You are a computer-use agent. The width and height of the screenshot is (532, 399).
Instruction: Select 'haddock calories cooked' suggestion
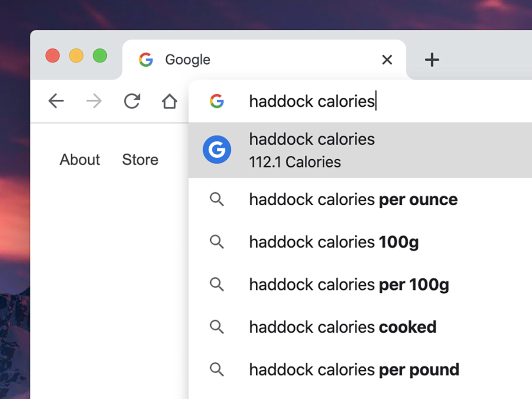click(x=343, y=327)
